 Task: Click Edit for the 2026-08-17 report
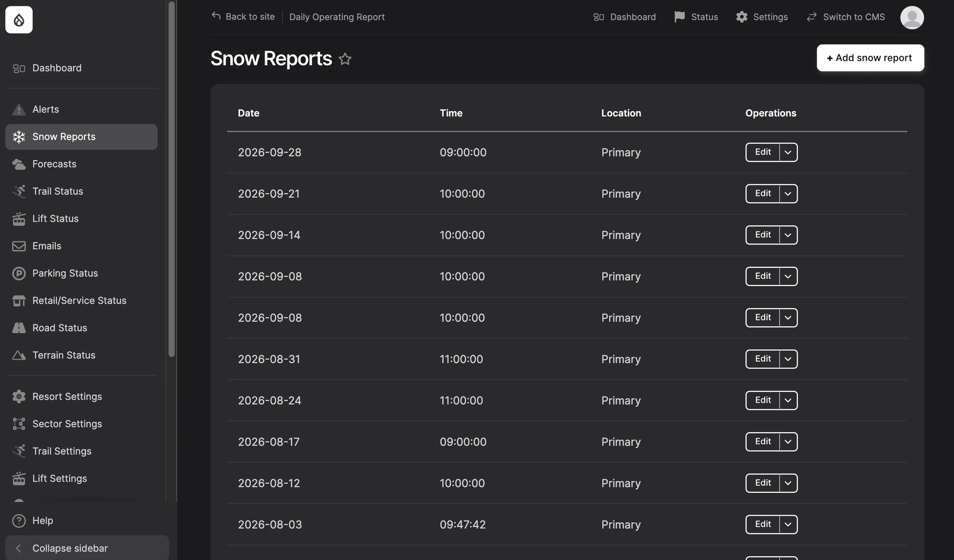[763, 442]
